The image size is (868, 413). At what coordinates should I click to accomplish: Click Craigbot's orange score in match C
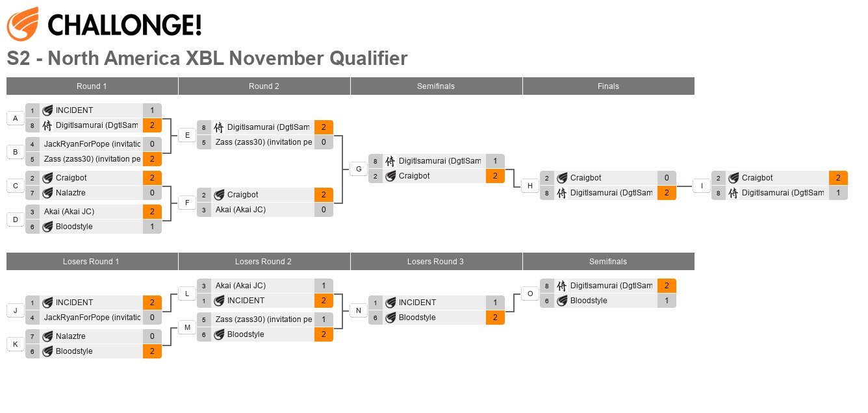[x=152, y=178]
